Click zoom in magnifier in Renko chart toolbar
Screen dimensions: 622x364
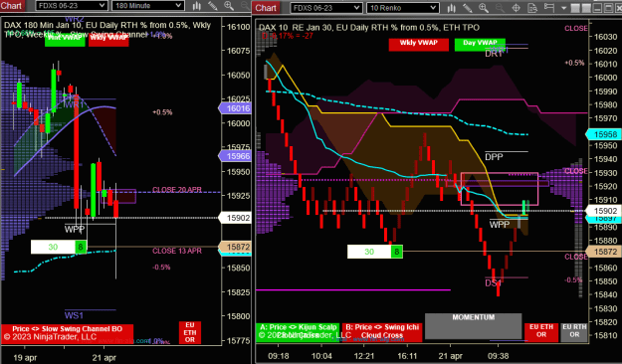(484, 8)
